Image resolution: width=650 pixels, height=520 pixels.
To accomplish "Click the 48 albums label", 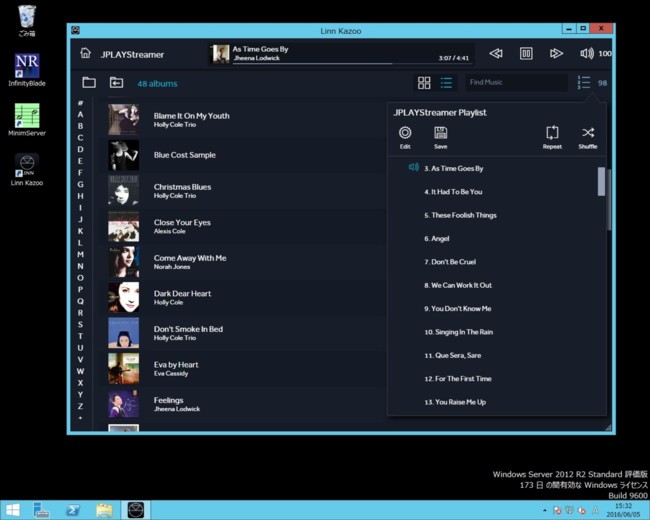I will coord(157,83).
